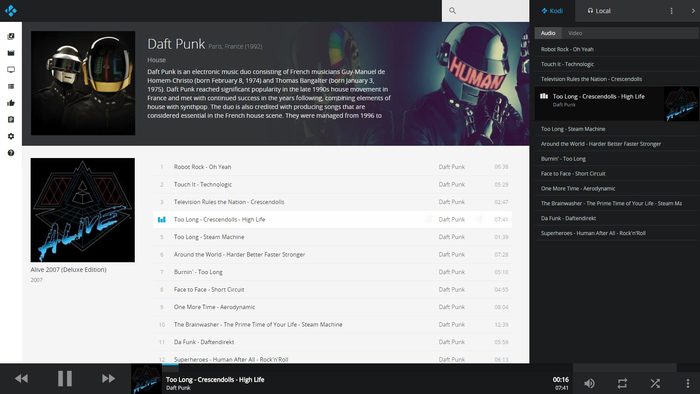Open the TV shows sidebar icon
The image size is (700, 394).
pos(11,70)
